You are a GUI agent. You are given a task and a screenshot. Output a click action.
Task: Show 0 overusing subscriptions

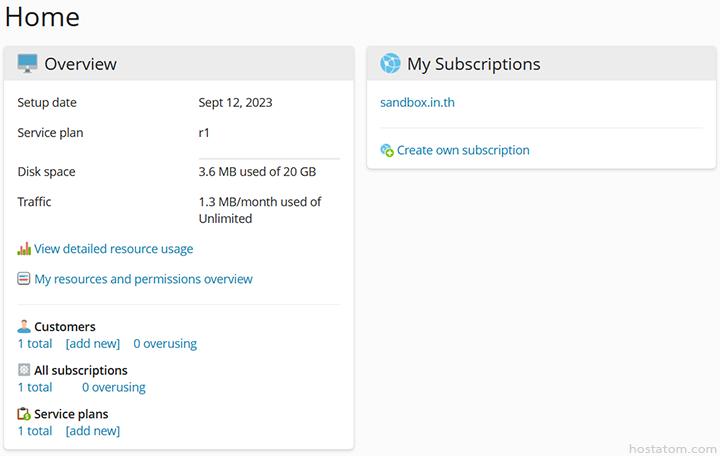coord(113,387)
